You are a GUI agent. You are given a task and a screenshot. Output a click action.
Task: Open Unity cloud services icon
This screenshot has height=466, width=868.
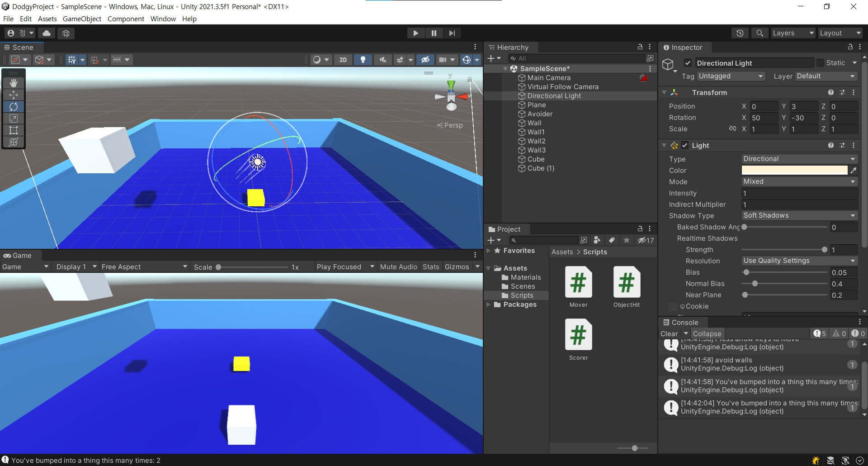click(x=47, y=33)
